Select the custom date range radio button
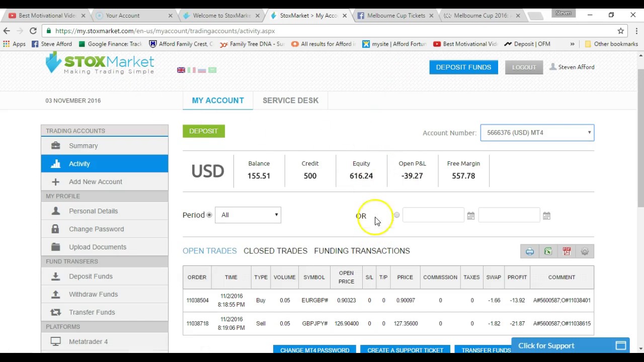The width and height of the screenshot is (644, 362). [396, 215]
